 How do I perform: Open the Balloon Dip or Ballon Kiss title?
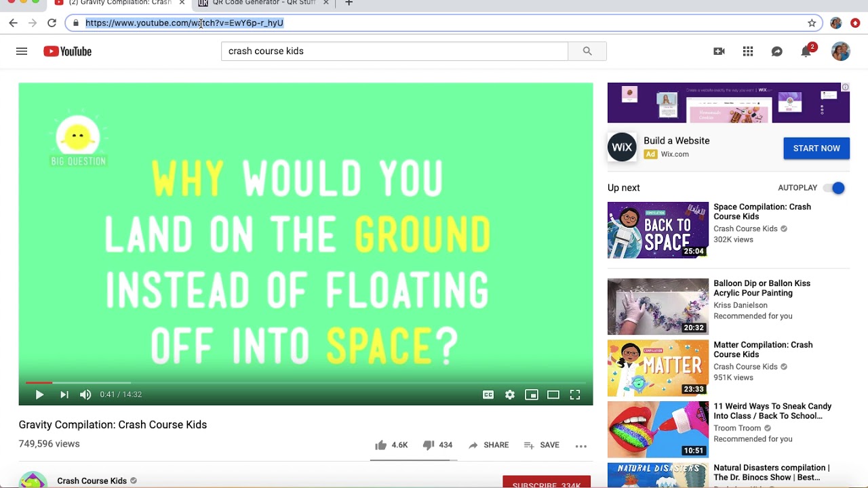point(762,288)
